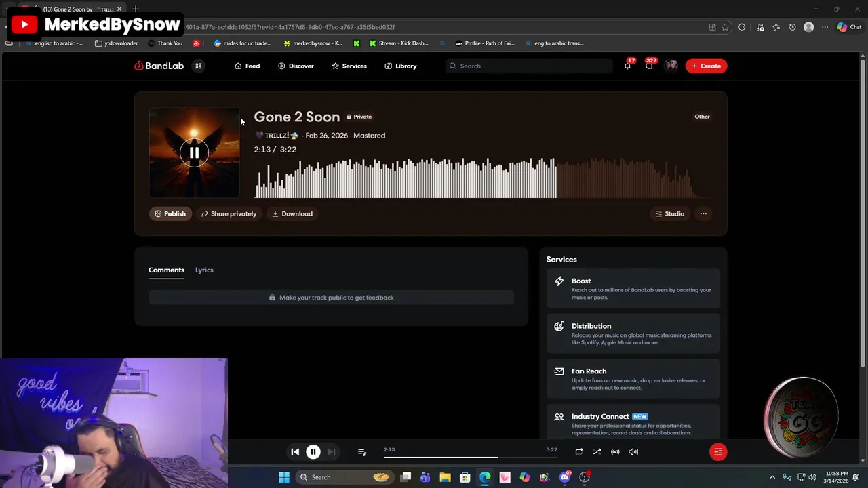Image resolution: width=868 pixels, height=488 pixels.
Task: Open the Fan Reach service card
Action: coord(633,379)
